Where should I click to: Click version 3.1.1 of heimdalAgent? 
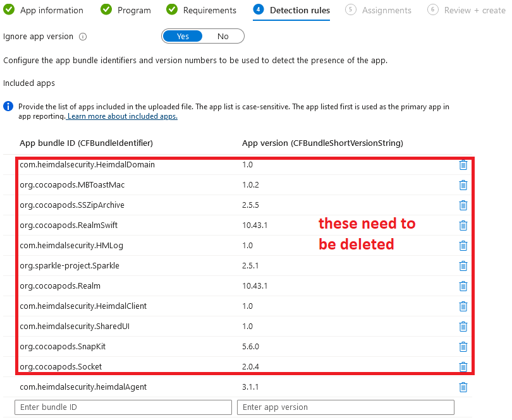pos(250,387)
